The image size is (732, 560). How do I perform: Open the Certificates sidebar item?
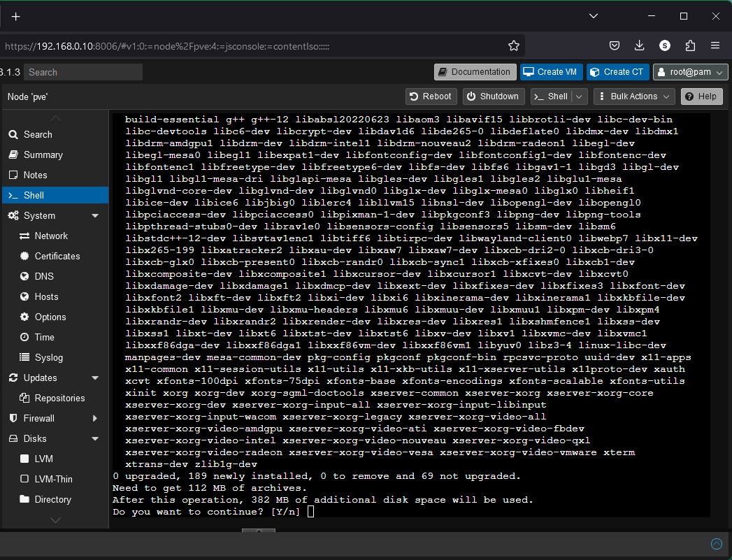tap(55, 256)
